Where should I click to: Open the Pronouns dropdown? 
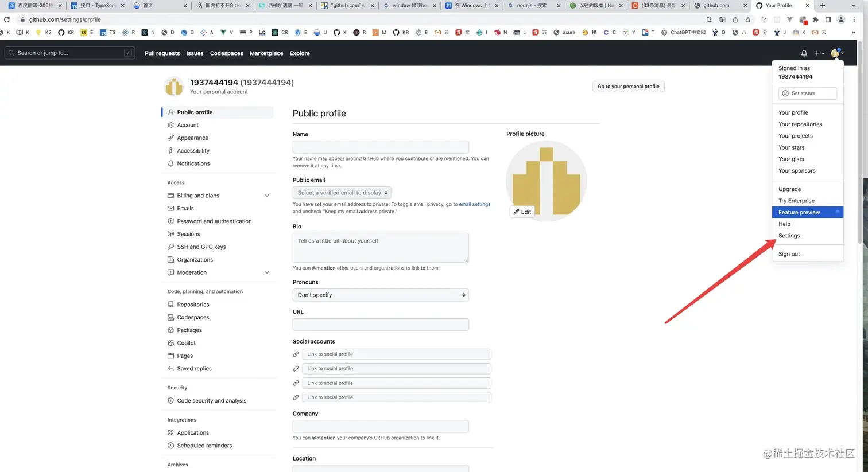(x=381, y=295)
